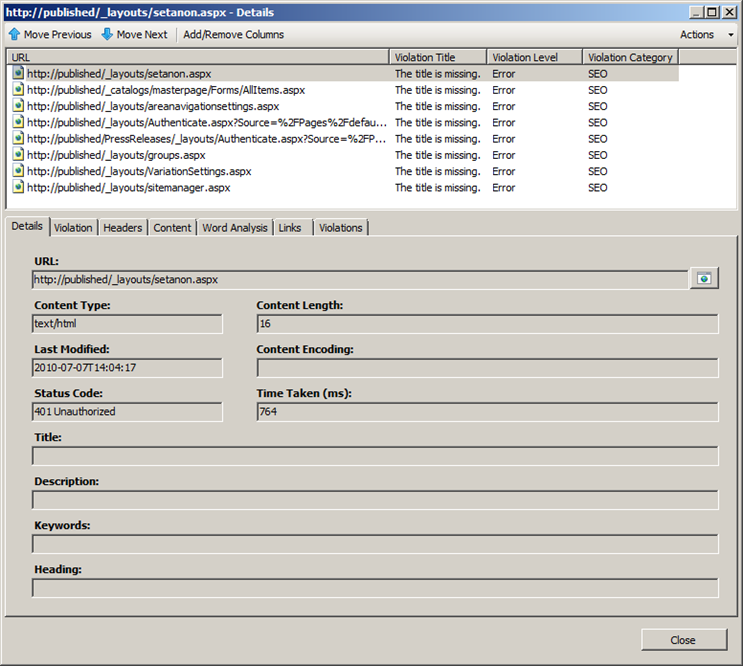Click Add/Remove Columns in toolbar
Viewport: 743px width, 666px height.
pyautogui.click(x=233, y=34)
